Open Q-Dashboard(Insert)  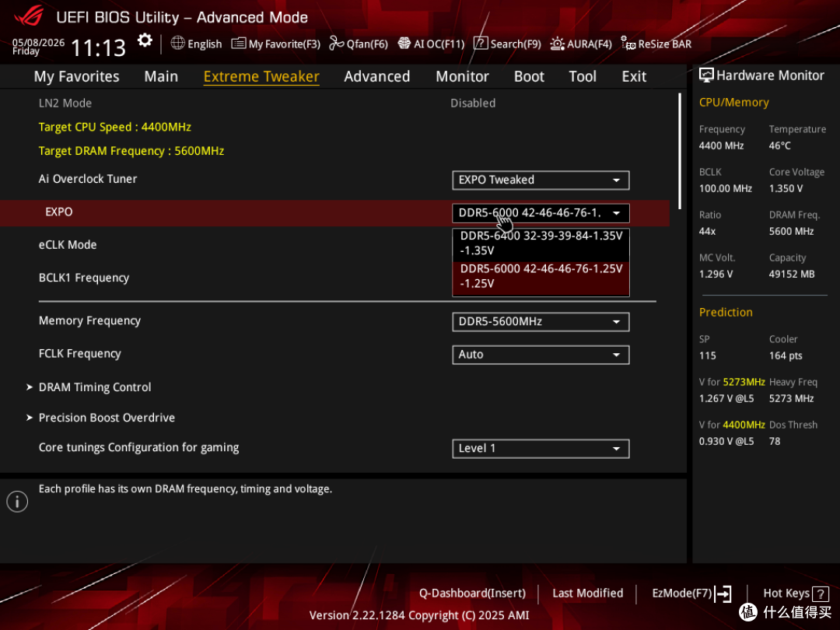[x=472, y=593]
